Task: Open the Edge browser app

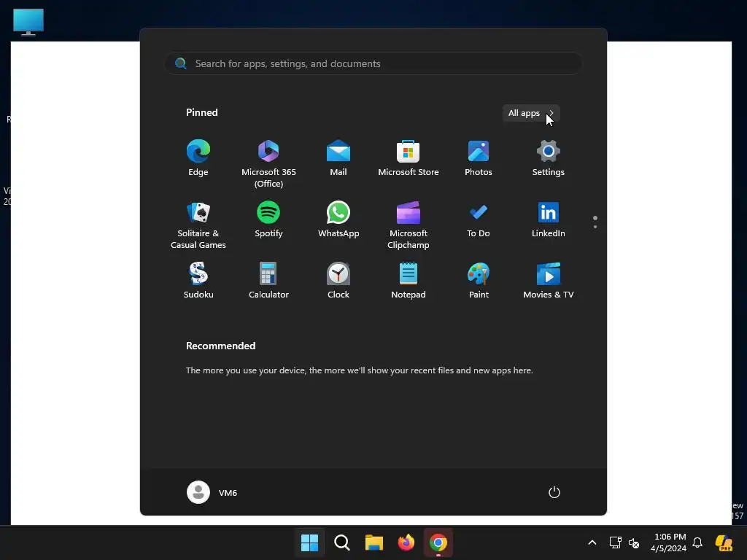Action: coord(198,158)
